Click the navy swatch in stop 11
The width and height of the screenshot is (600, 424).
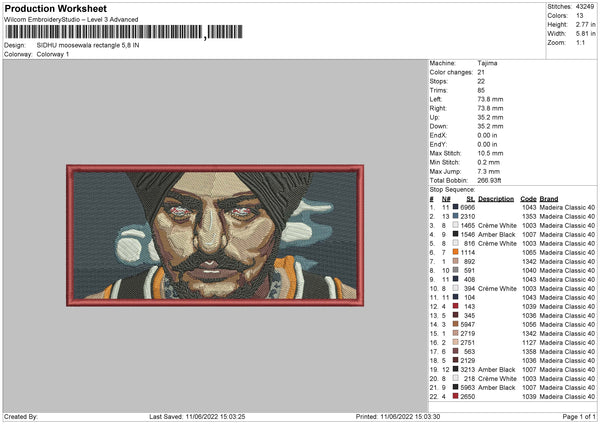coord(455,297)
